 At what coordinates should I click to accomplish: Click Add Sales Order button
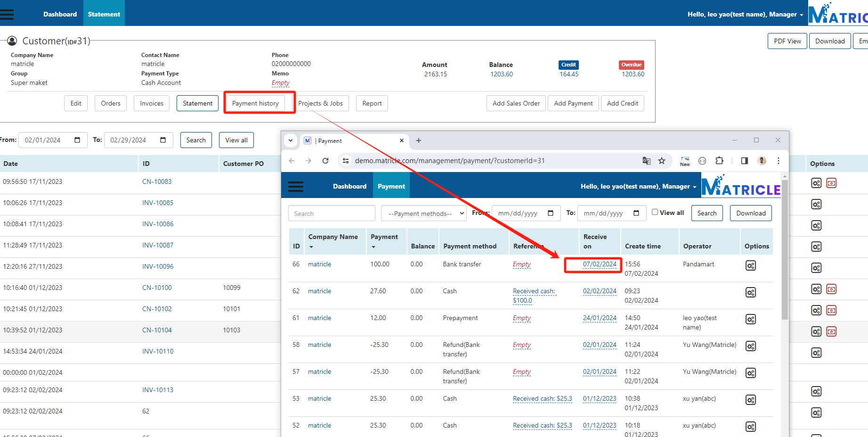[516, 103]
